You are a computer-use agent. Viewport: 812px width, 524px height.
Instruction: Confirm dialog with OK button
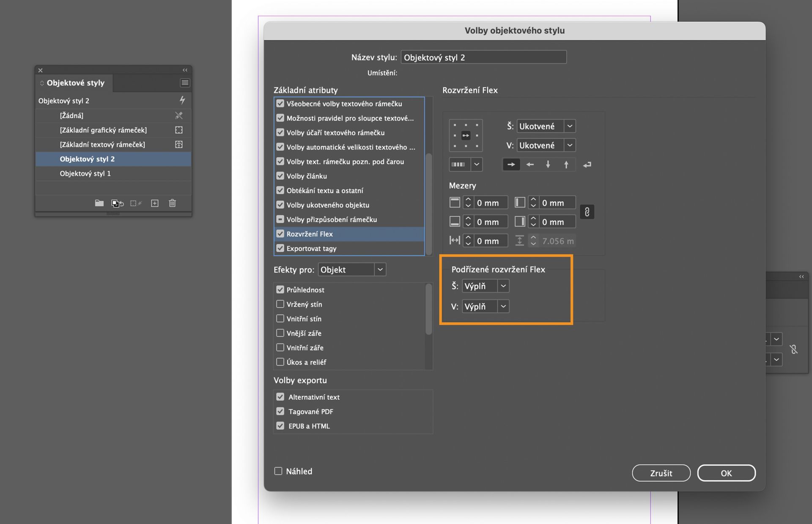click(726, 473)
